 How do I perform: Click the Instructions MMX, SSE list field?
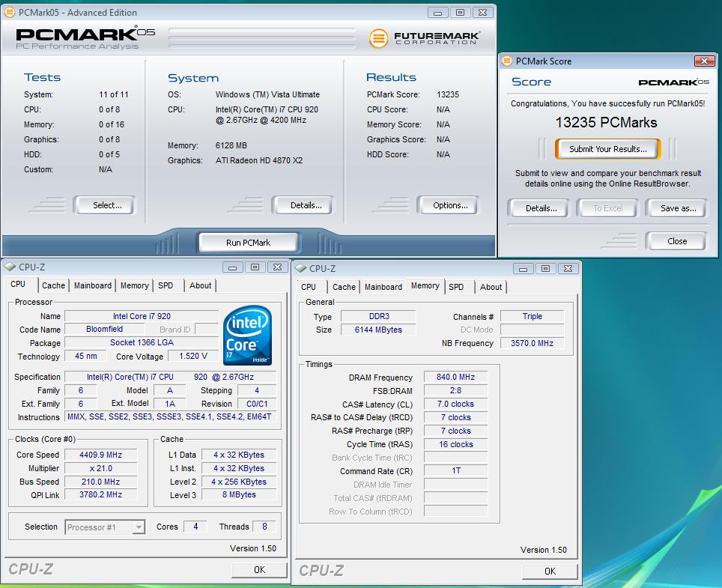[170, 416]
